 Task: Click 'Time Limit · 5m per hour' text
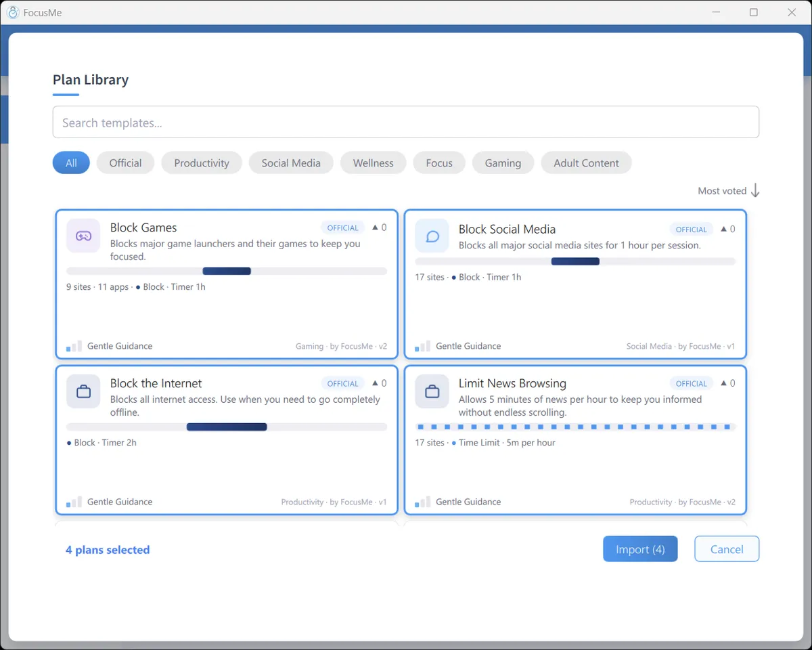(x=507, y=443)
